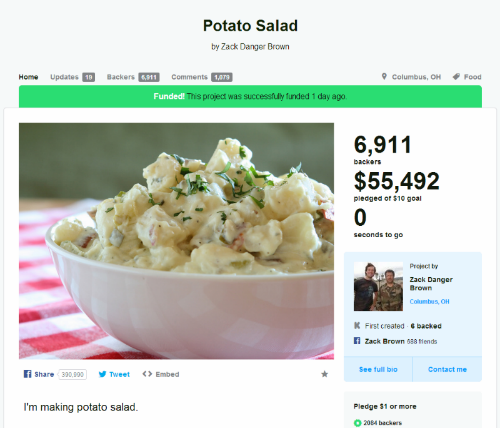The width and height of the screenshot is (500, 428).
Task: Switch to the Updates tab
Action: coord(72,77)
